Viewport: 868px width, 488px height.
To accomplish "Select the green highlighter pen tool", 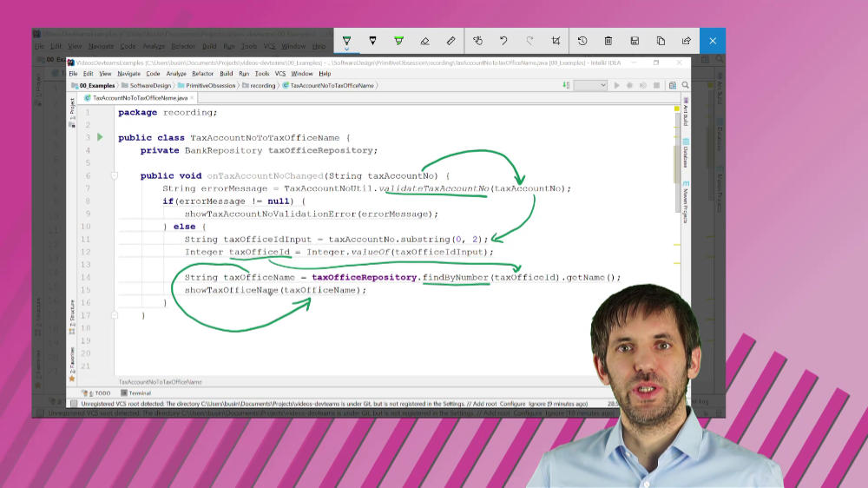I will [x=398, y=41].
